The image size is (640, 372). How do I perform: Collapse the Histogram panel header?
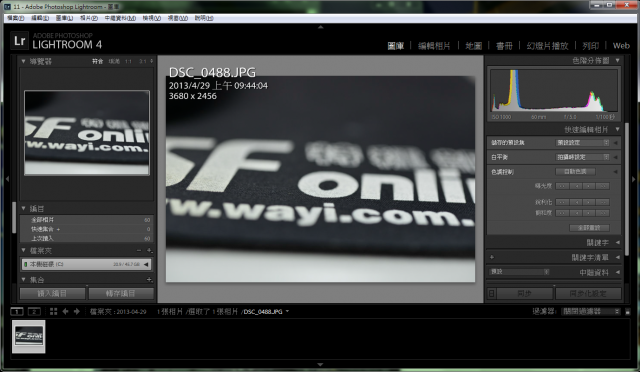click(618, 60)
